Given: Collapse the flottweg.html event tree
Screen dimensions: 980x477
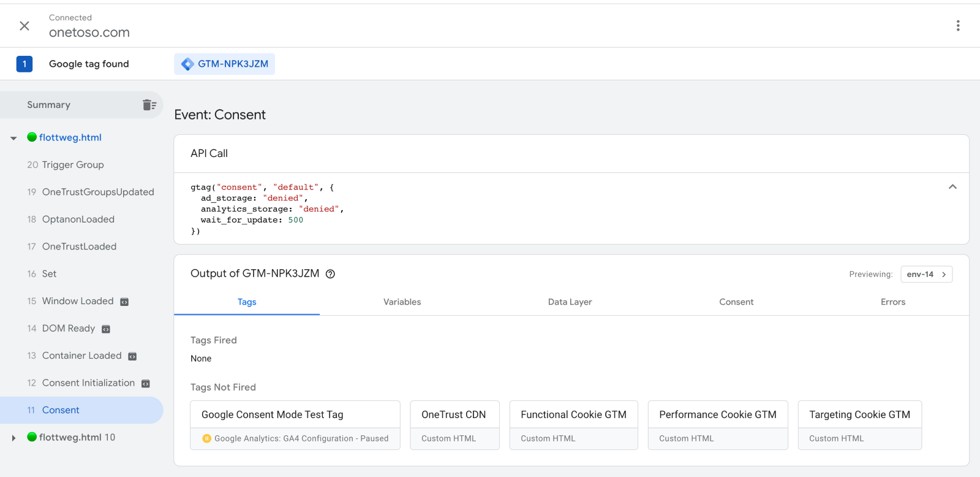Looking at the screenshot, I should coord(13,138).
